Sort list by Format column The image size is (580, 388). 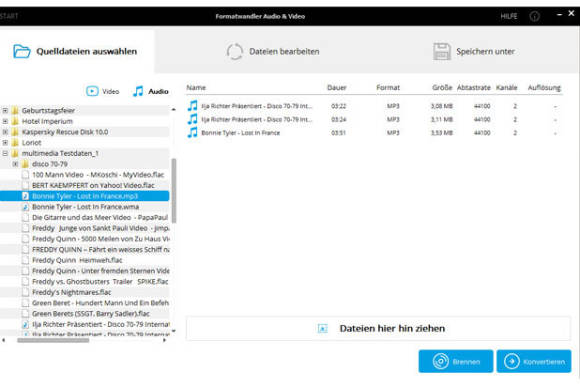pos(388,88)
